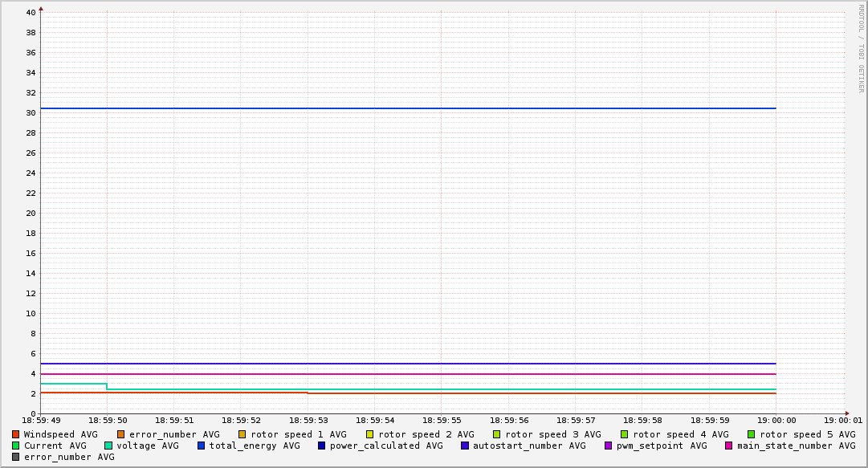Select the magenta main_state_number swatch

[729, 446]
